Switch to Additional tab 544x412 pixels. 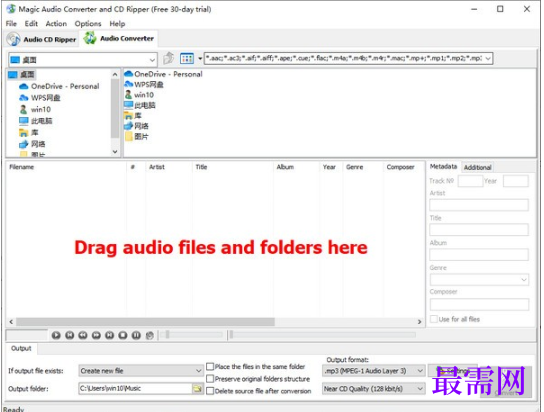[477, 168]
